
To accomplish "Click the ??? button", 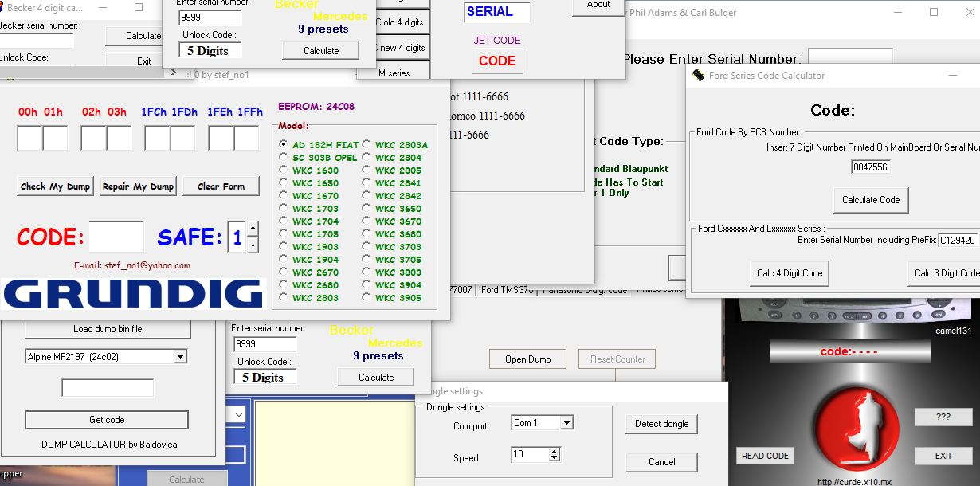I will [x=943, y=417].
